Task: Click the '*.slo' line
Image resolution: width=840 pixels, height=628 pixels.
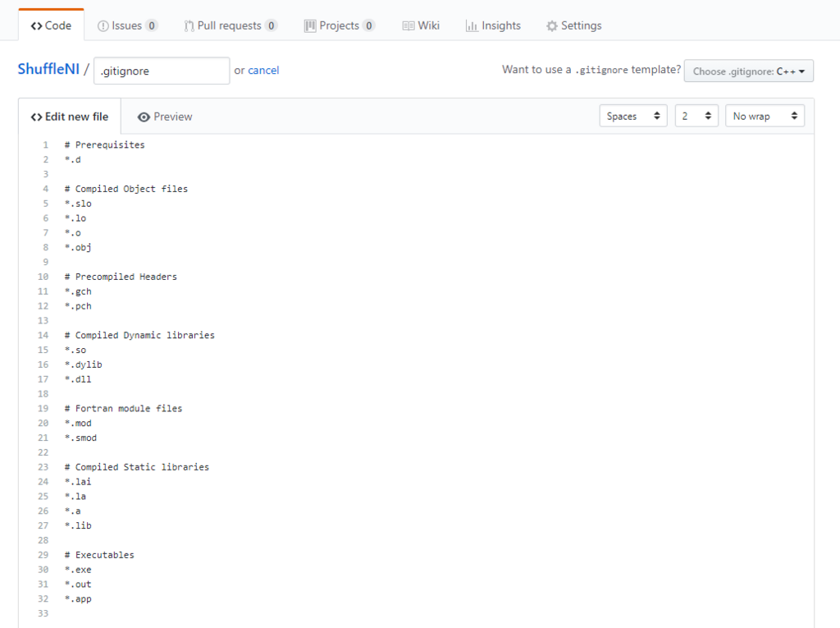Action: coord(78,204)
